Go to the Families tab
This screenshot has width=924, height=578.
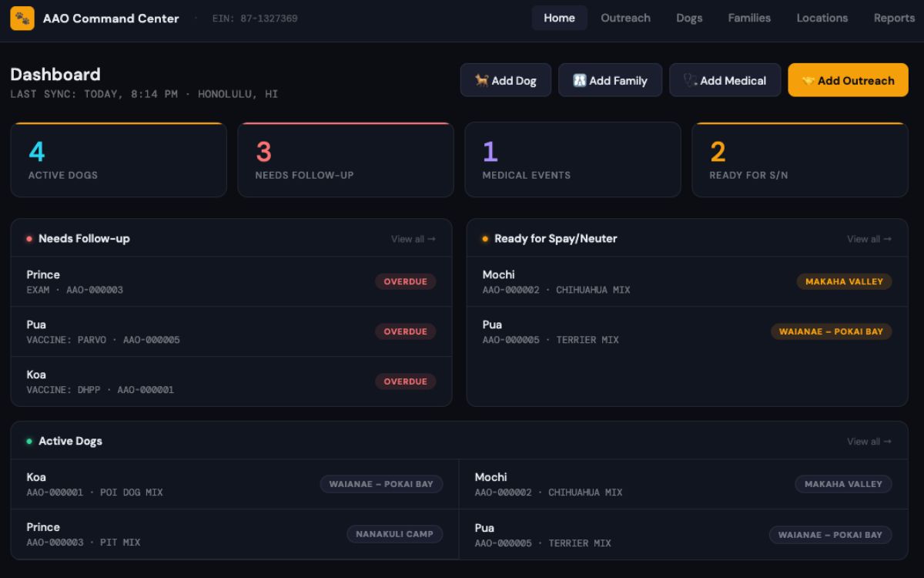[x=749, y=18]
